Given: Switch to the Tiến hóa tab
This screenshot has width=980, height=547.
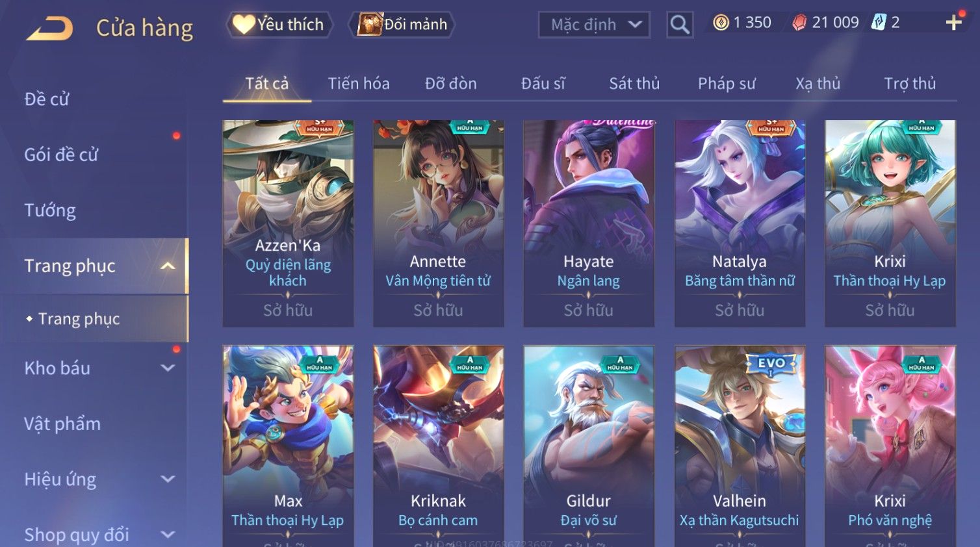Looking at the screenshot, I should [359, 83].
